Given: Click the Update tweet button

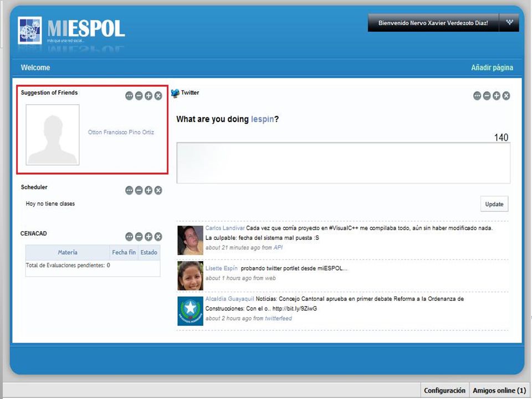Looking at the screenshot, I should tap(494, 204).
